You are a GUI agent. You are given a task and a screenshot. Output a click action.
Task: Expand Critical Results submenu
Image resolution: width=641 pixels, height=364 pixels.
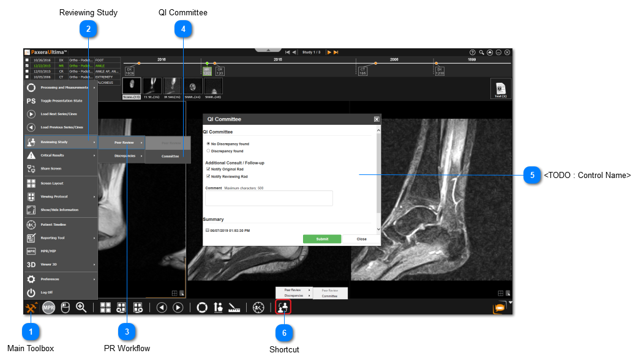point(61,155)
